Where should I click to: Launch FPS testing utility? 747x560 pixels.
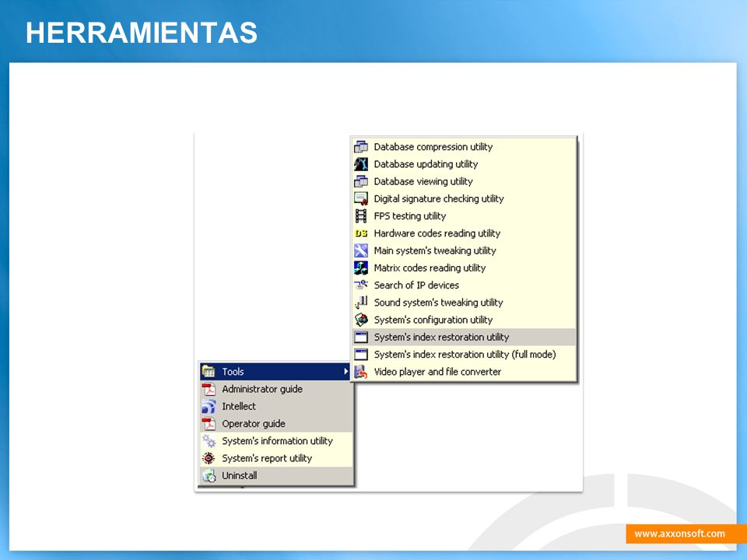click(x=464, y=215)
